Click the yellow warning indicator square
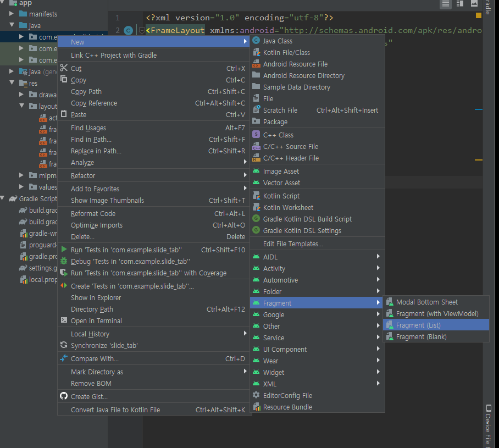The width and height of the screenshot is (499, 448). [x=478, y=15]
